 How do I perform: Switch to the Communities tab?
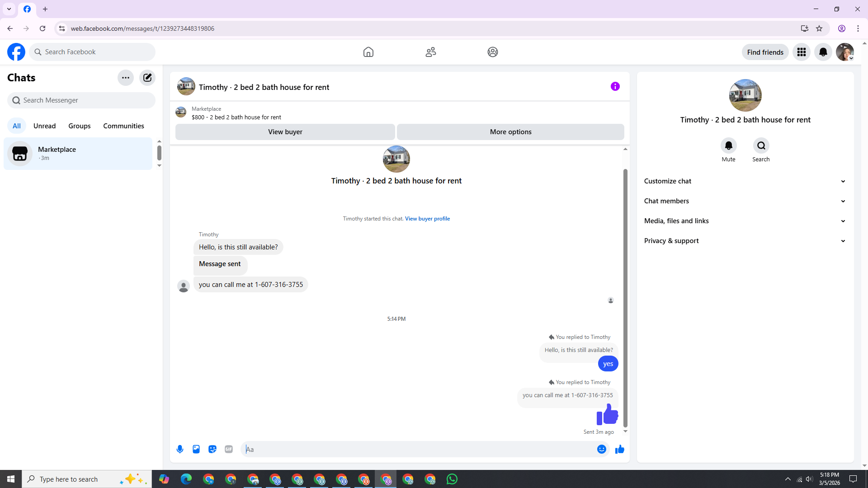pos(123,126)
